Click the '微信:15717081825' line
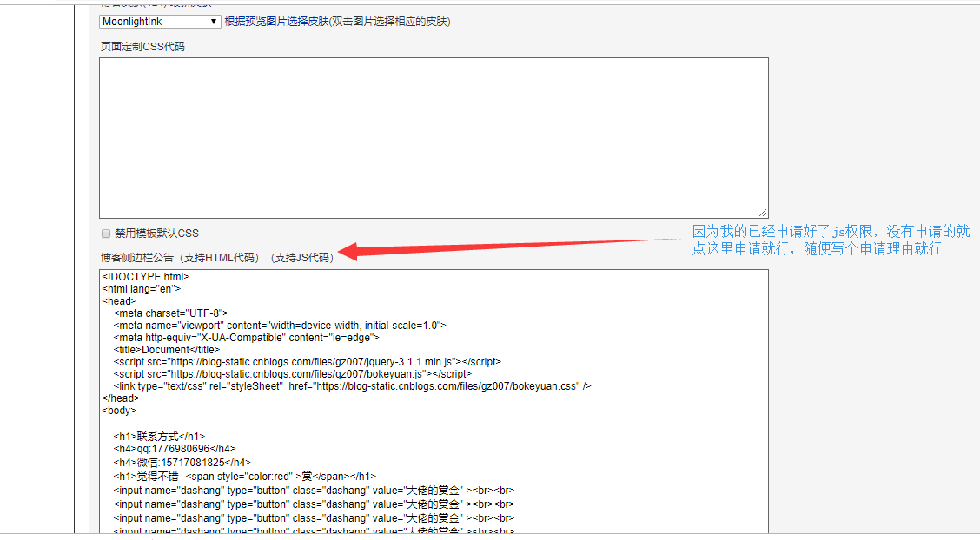The width and height of the screenshot is (980, 540). pyautogui.click(x=182, y=463)
